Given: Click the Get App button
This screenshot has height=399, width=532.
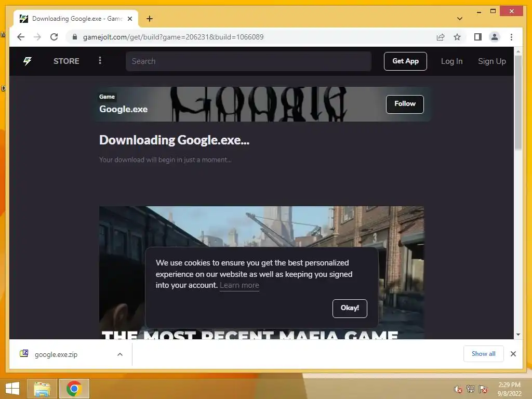Looking at the screenshot, I should coord(405,61).
